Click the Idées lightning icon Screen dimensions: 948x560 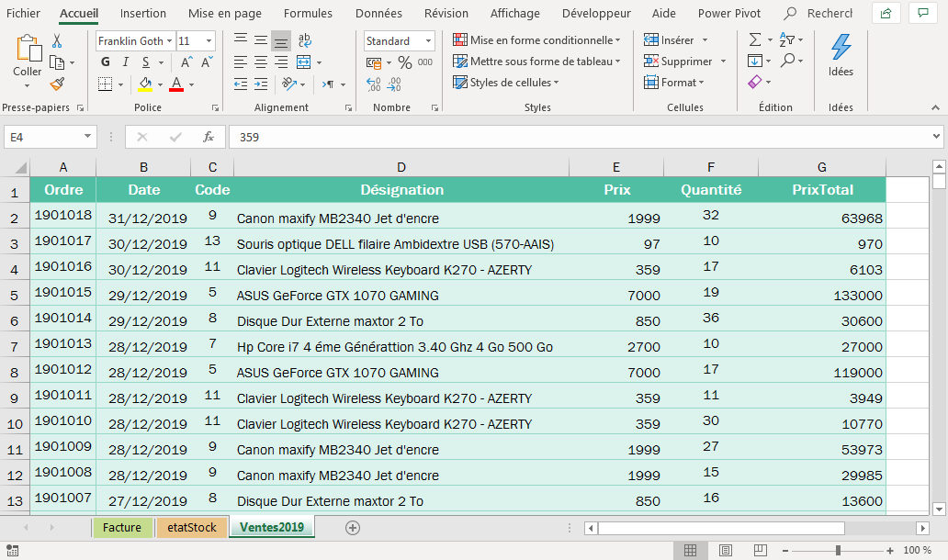tap(841, 47)
